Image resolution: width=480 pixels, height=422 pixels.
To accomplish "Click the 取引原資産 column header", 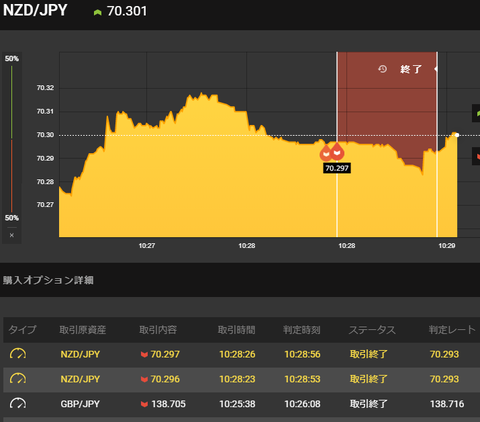I will (83, 330).
